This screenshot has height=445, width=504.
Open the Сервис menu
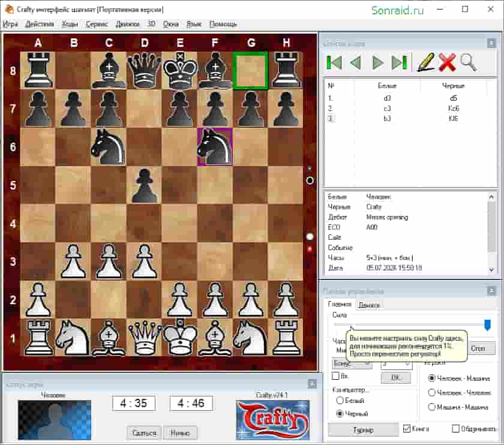[97, 24]
